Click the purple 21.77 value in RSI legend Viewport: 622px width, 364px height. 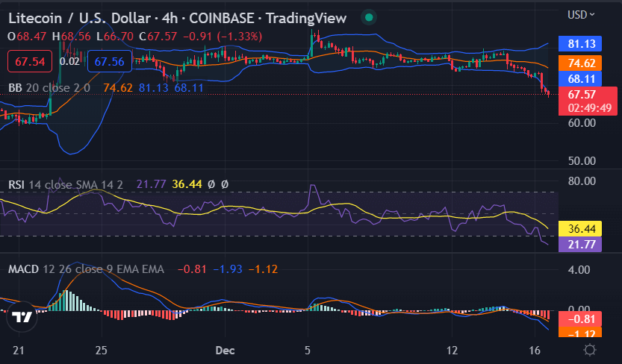click(151, 184)
